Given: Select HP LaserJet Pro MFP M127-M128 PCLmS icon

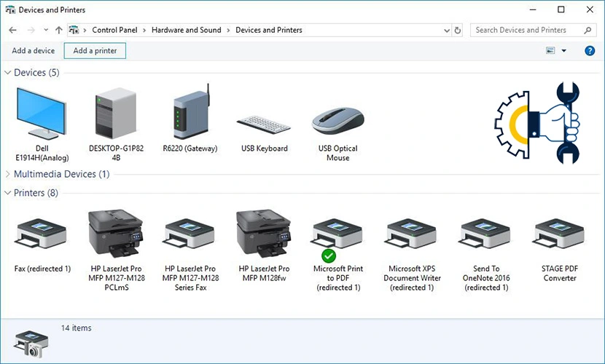Looking at the screenshot, I should point(116,234).
